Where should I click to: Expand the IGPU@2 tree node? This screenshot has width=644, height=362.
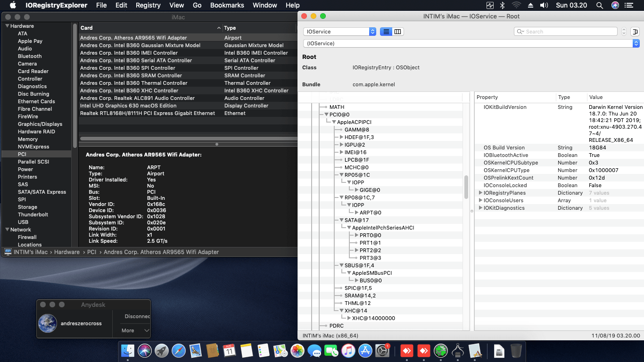coord(341,145)
